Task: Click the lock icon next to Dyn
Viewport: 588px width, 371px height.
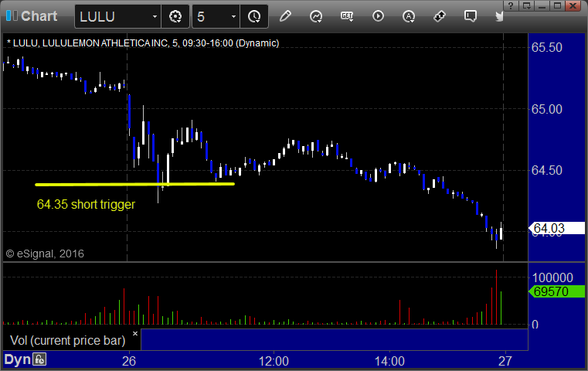Action: [39, 359]
